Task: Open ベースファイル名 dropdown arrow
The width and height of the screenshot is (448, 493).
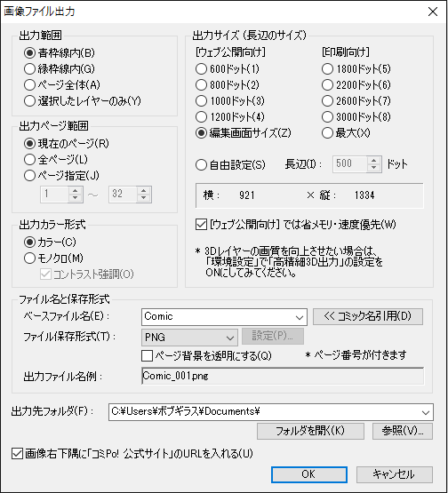Action: click(300, 317)
